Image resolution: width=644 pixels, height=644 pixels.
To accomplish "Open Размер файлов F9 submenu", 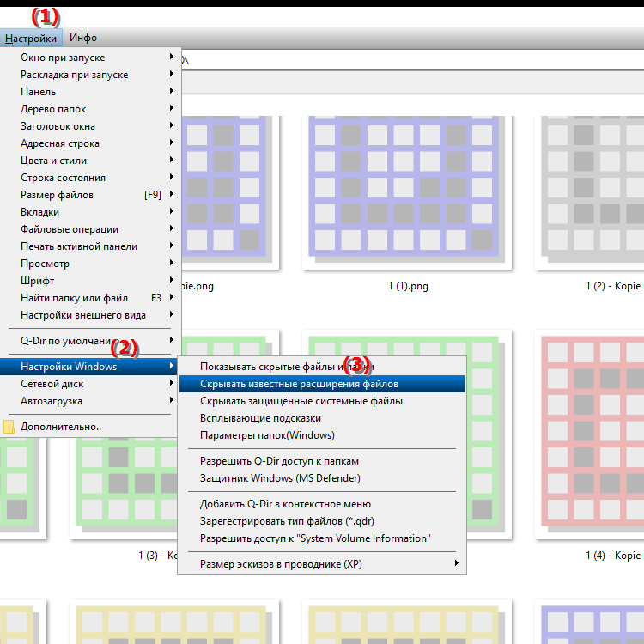I will (x=90, y=195).
